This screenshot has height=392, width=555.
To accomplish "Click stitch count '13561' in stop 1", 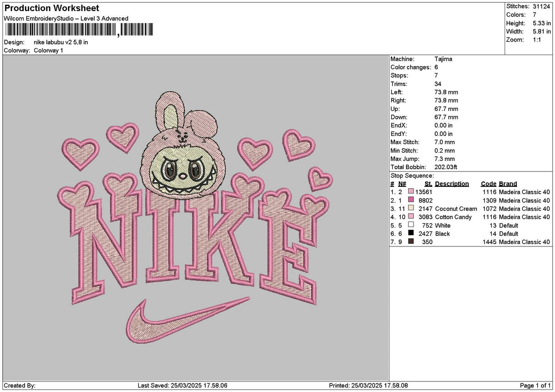I will click(x=424, y=192).
